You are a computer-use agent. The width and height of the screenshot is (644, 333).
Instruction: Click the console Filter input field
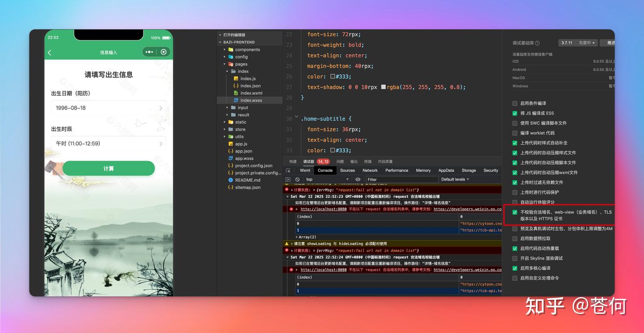tap(401, 179)
